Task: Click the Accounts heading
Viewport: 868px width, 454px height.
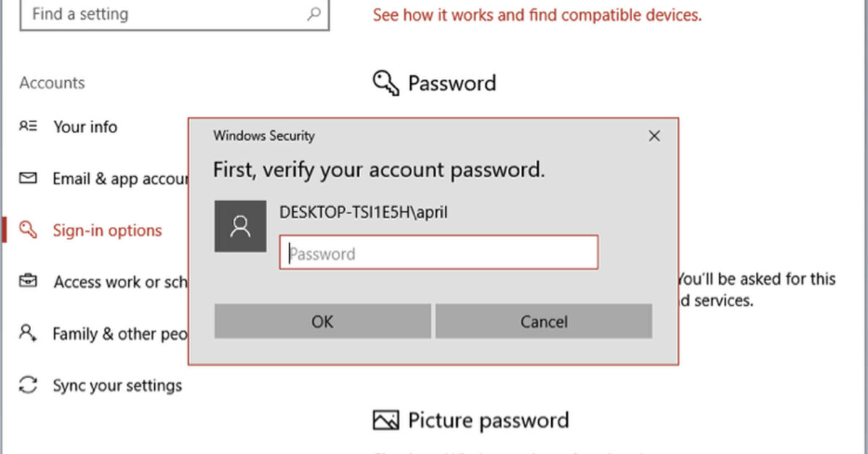Action: (x=51, y=82)
